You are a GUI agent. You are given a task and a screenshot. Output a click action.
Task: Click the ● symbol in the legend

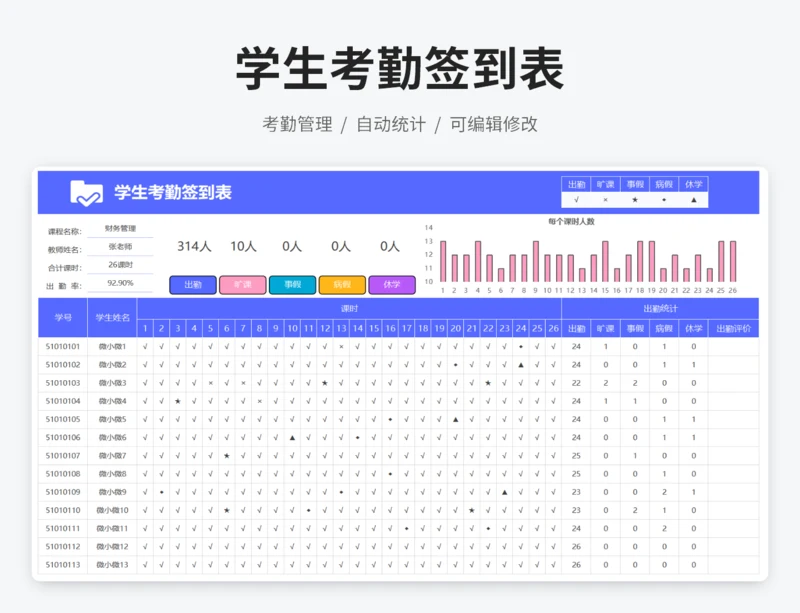664,200
